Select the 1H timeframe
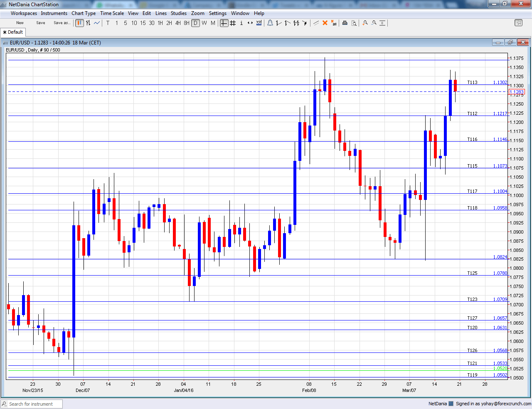The width and height of the screenshot is (532, 409). click(x=160, y=23)
